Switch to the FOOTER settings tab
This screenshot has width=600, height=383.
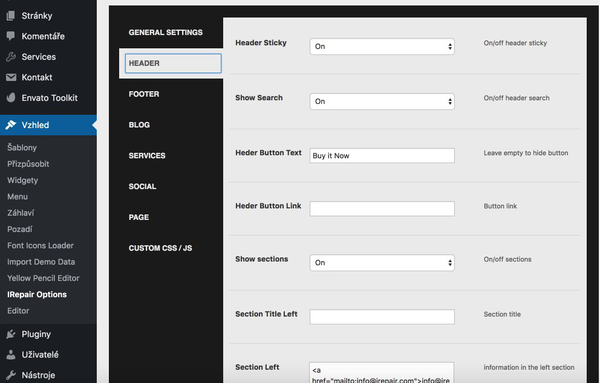tap(144, 94)
